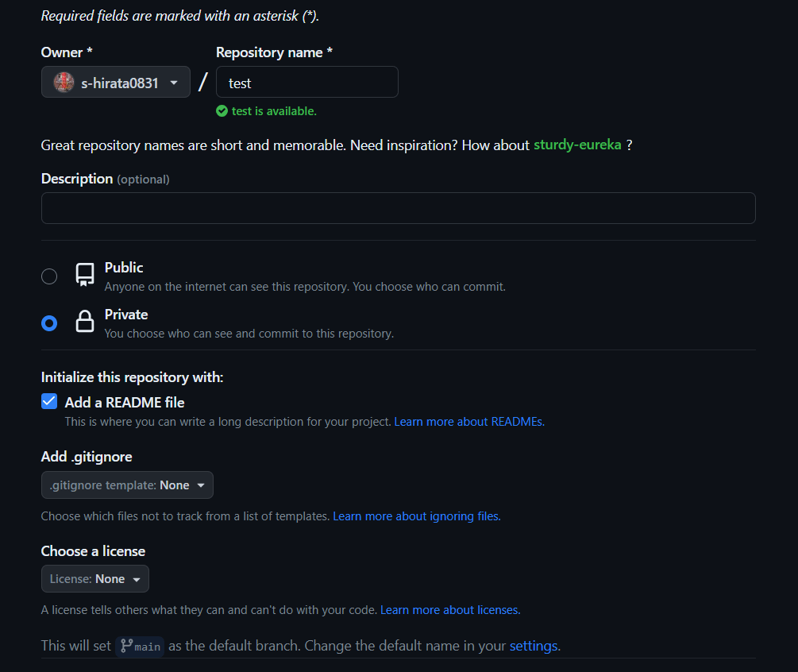Click the main branch icon badge
Image resolution: width=798 pixels, height=672 pixels.
140,647
